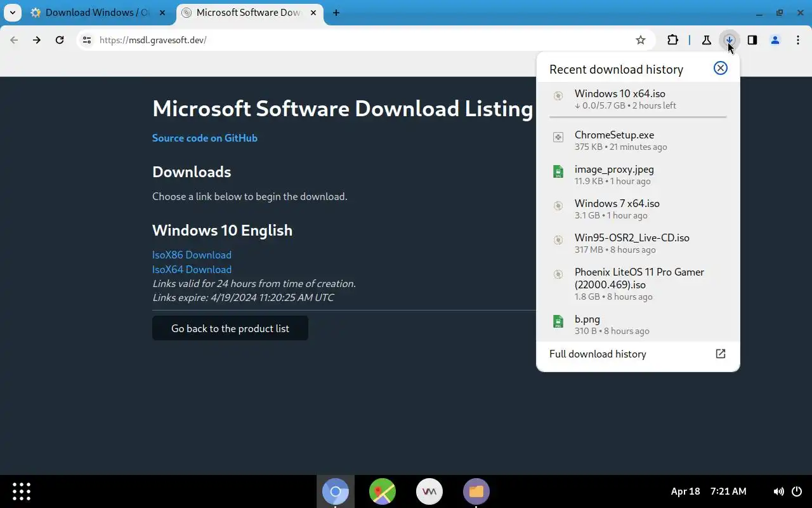
Task: Open a new tab with plus button
Action: click(336, 13)
